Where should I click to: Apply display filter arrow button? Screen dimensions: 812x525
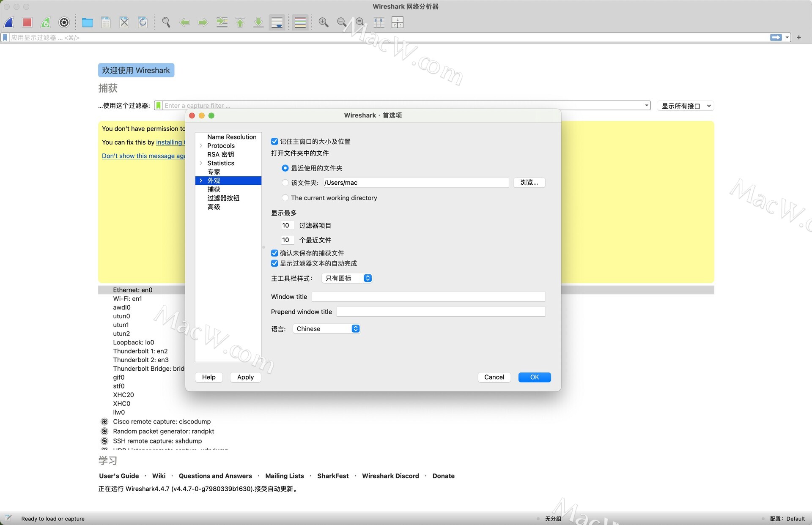(776, 38)
